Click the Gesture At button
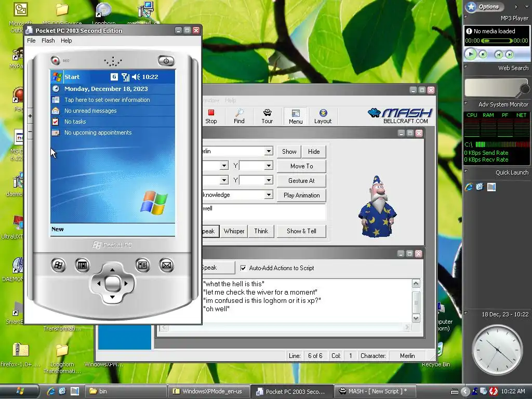Viewport: 532px width, 399px height. pyautogui.click(x=302, y=181)
